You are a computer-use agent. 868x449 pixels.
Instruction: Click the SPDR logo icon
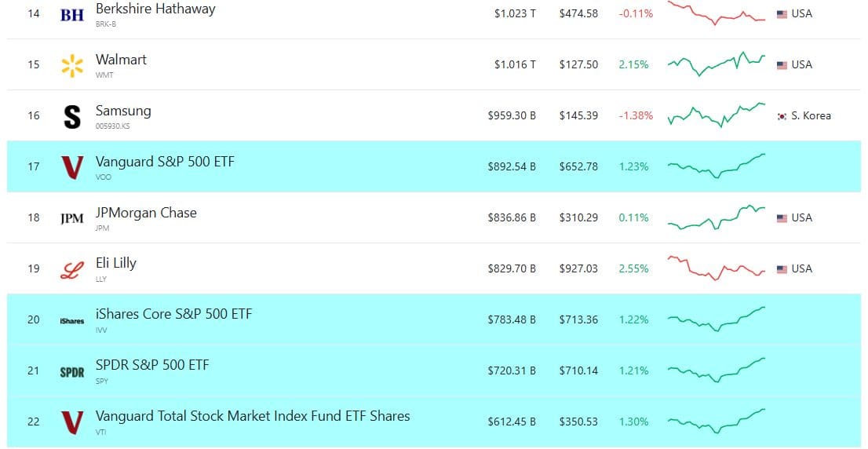pyautogui.click(x=72, y=372)
